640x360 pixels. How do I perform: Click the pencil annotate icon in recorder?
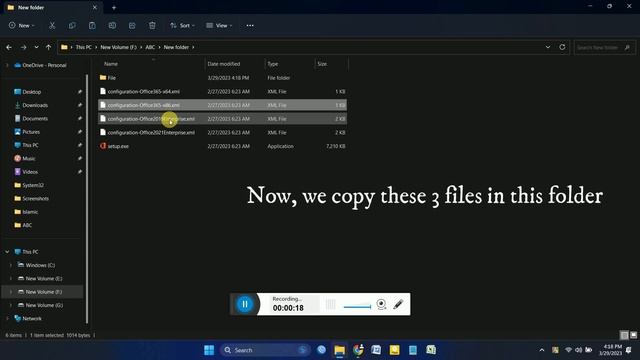398,304
